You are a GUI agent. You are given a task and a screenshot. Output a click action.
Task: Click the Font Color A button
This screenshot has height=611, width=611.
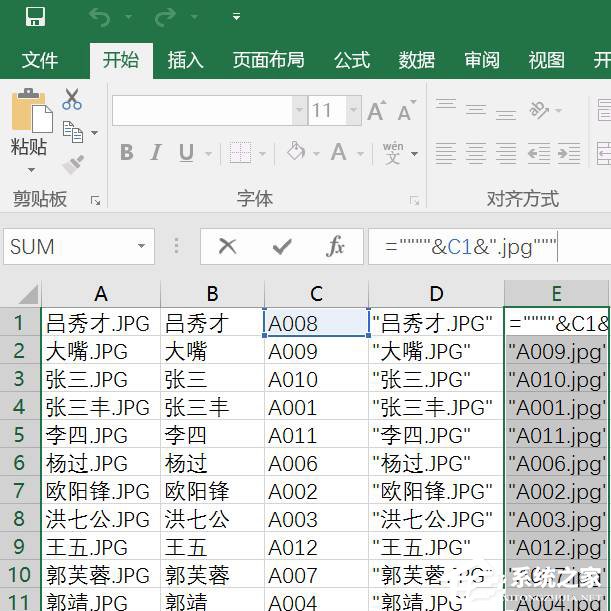(x=339, y=152)
